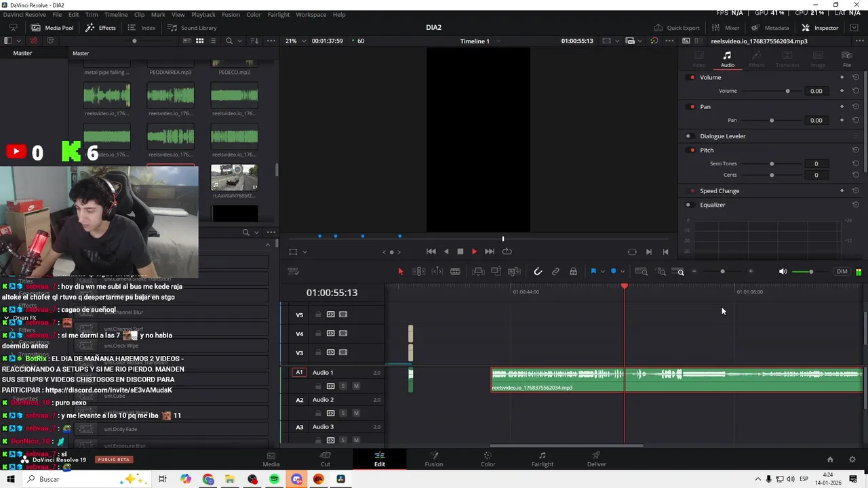The width and height of the screenshot is (868, 488).
Task: Jump to first frame playback button
Action: click(431, 251)
